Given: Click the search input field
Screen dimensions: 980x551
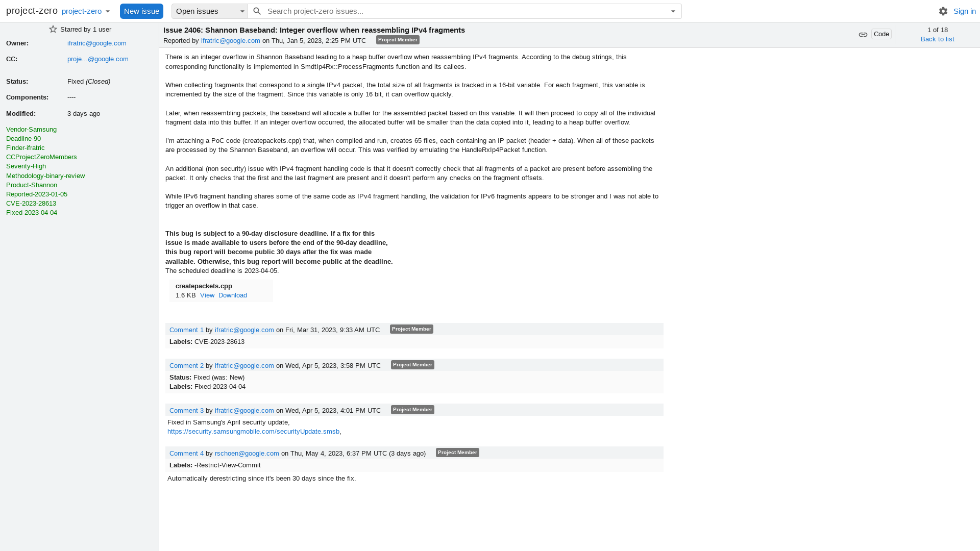Looking at the screenshot, I should 464,11.
